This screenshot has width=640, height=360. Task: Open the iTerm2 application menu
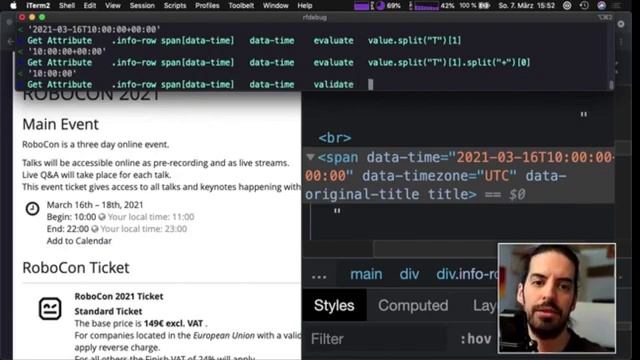tap(38, 6)
